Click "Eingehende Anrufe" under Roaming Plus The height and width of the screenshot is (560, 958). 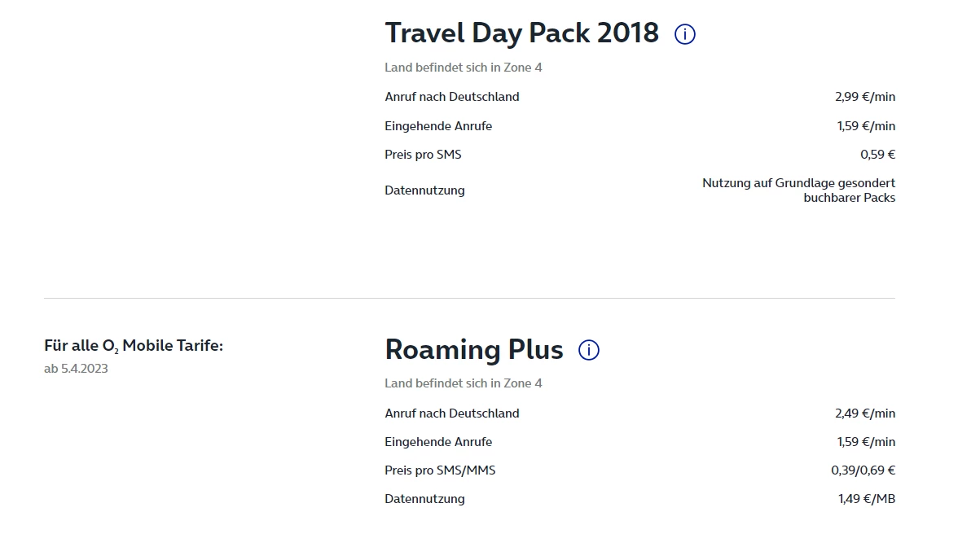(438, 442)
